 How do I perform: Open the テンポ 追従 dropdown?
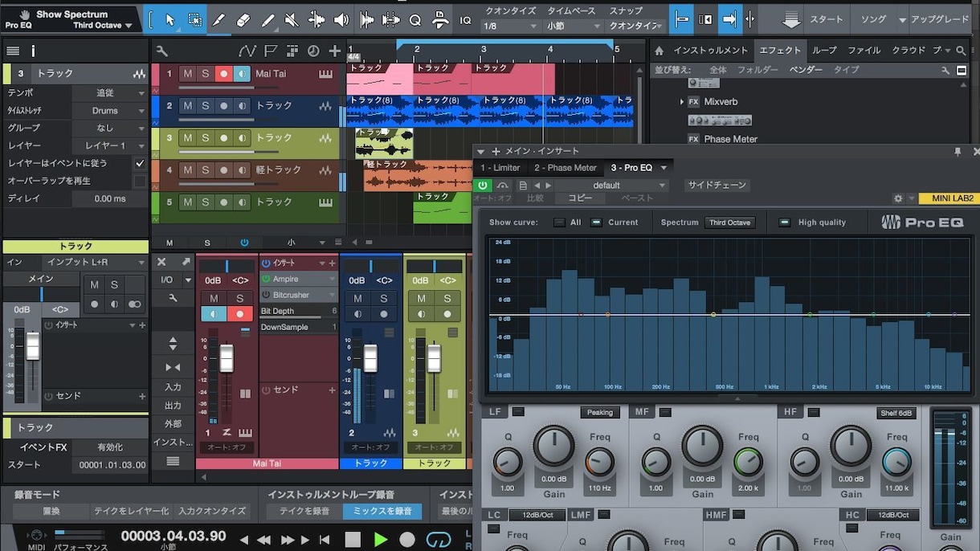click(112, 93)
